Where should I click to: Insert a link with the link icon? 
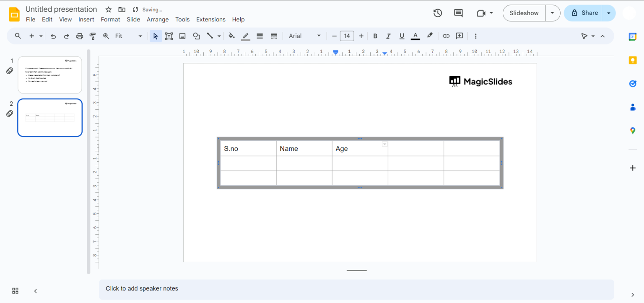[x=446, y=36]
